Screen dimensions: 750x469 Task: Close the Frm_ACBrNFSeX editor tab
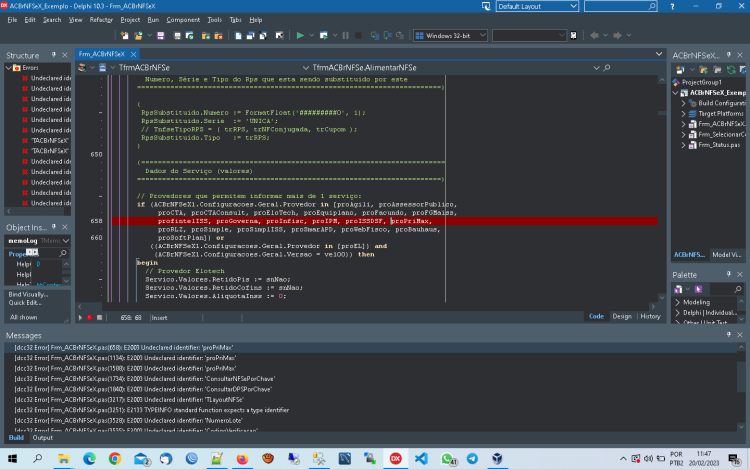(133, 54)
